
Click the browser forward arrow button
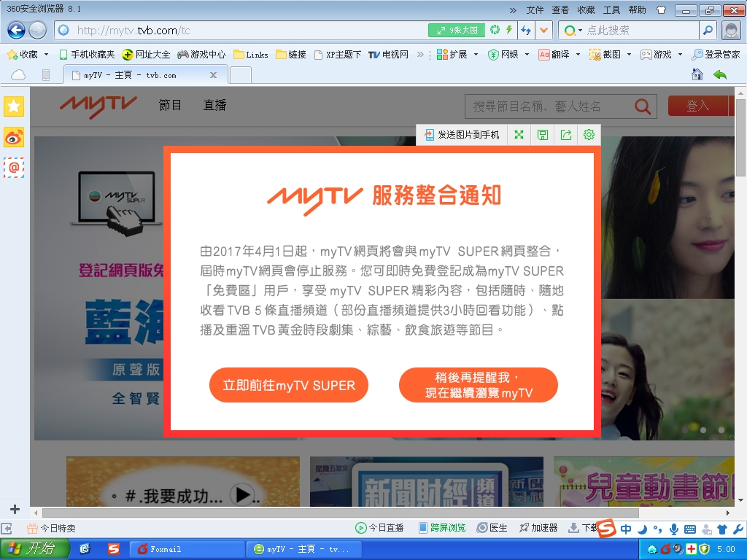38,31
